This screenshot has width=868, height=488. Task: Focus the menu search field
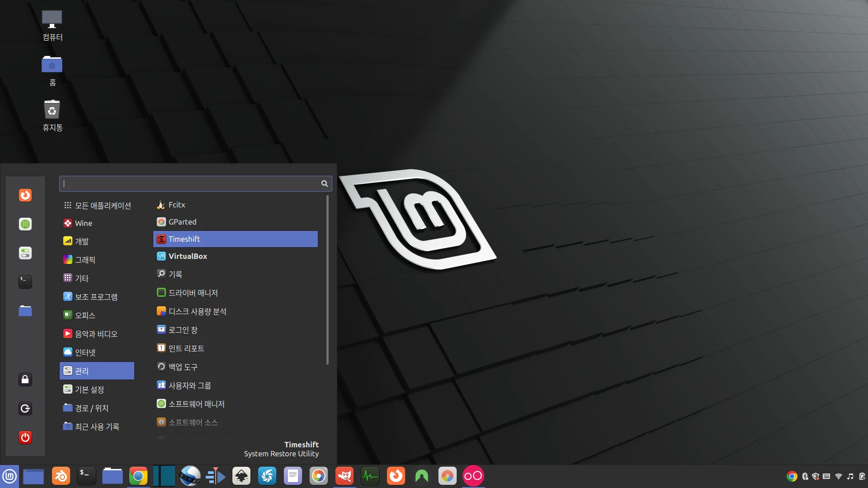(195, 183)
